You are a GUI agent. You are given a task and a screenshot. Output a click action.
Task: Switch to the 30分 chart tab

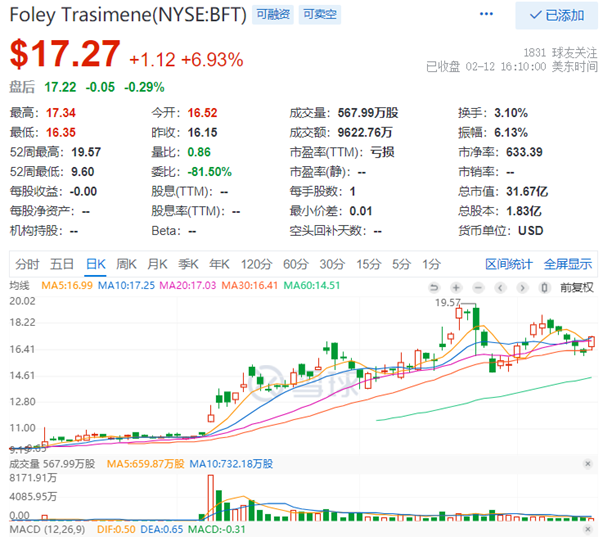[332, 264]
